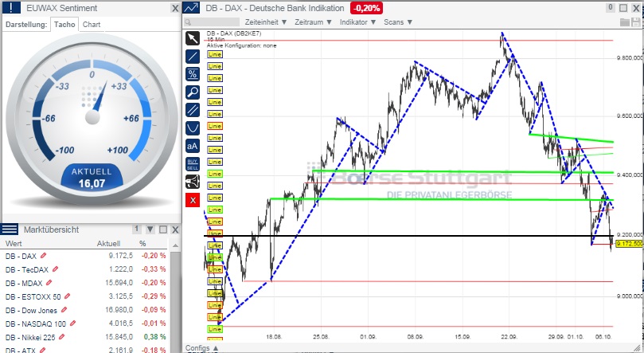
Task: Click the Marktübersicht scrollbar up arrow
Action: coord(175,245)
